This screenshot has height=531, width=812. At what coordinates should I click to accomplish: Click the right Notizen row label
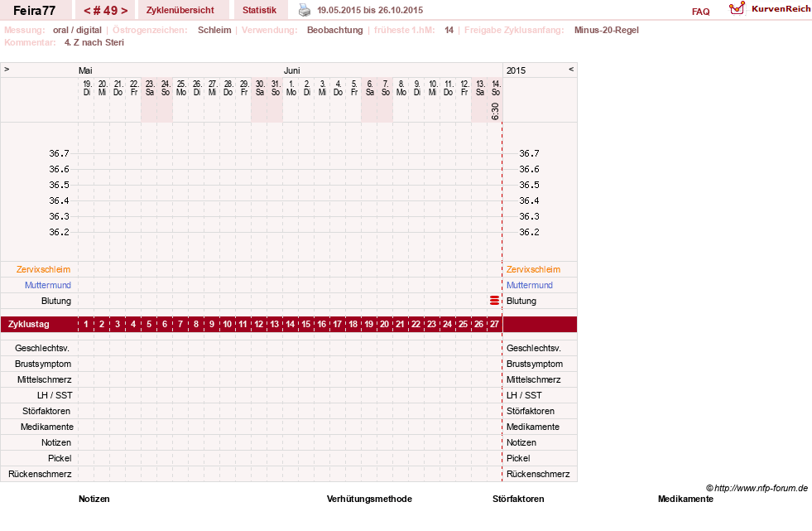click(x=521, y=442)
